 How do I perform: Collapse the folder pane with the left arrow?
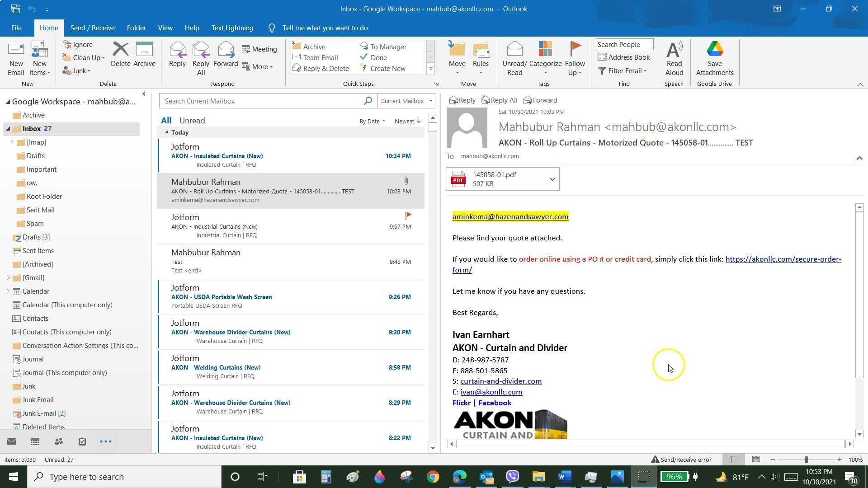[x=144, y=94]
